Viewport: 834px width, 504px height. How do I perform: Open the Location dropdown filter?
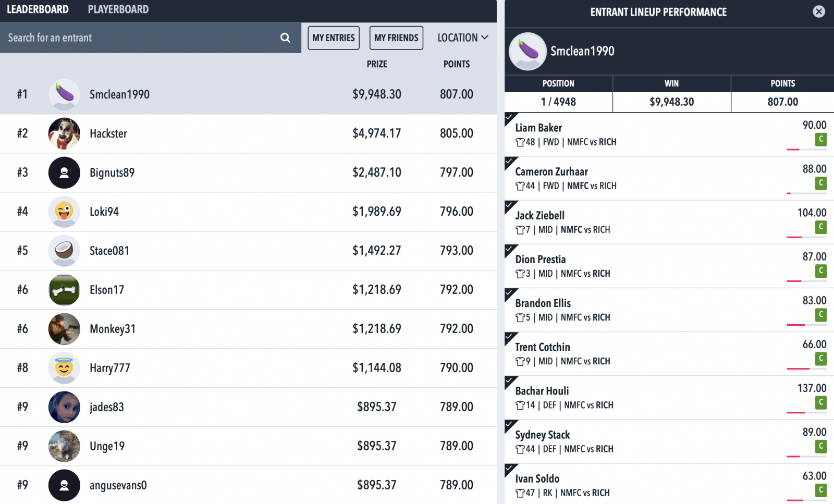[x=463, y=38]
